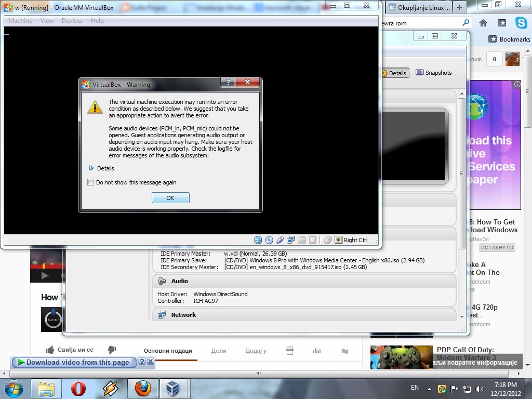Screen dimensions: 532x399
Task: Click the USB devices icon in VM status bar
Action: coord(280,240)
